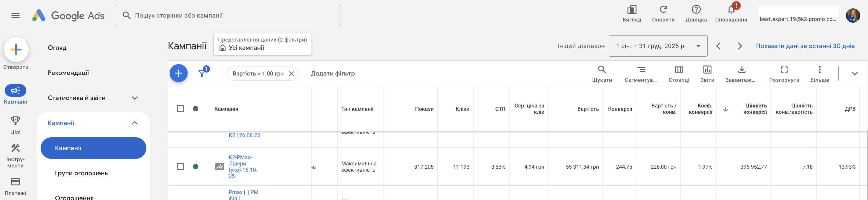The width and height of the screenshot is (868, 200).
Task: Open the hamburger main menu
Action: (x=16, y=16)
